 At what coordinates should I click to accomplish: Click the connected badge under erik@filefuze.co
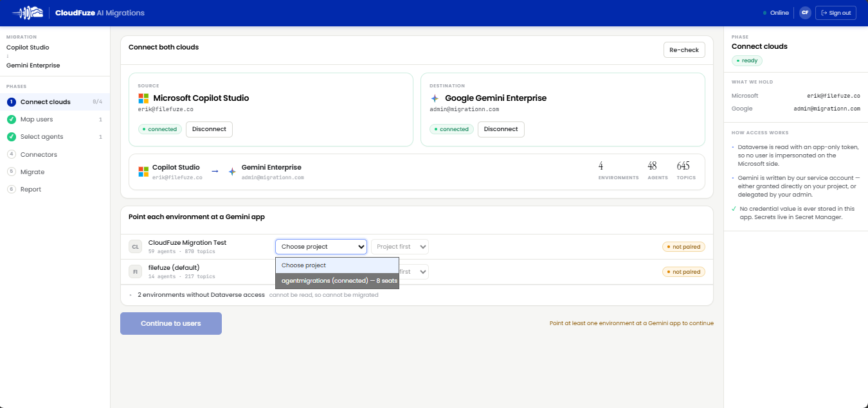click(160, 129)
